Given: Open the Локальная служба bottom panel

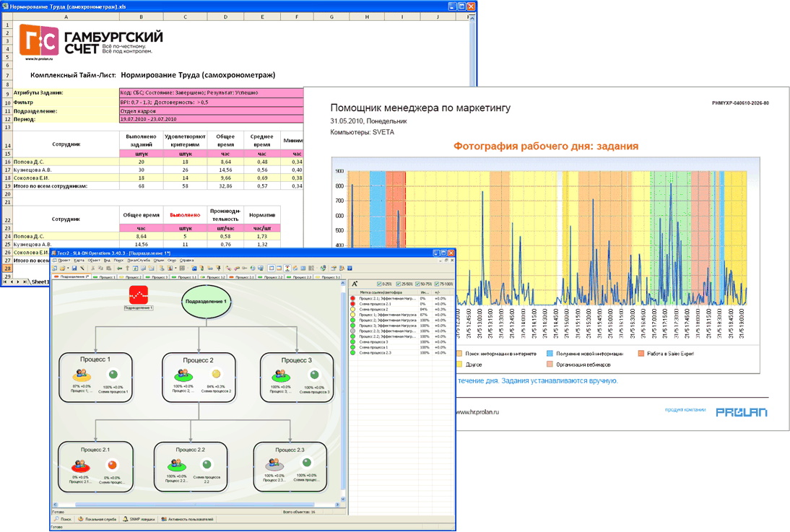Looking at the screenshot, I should coord(97,519).
